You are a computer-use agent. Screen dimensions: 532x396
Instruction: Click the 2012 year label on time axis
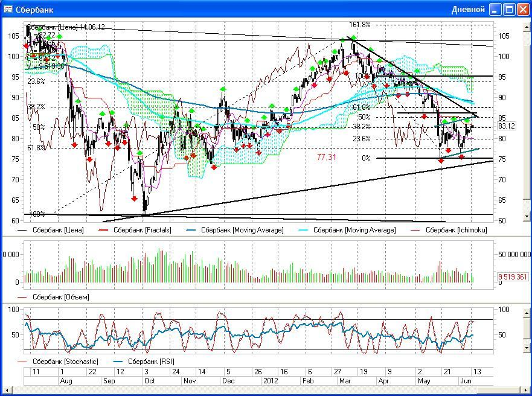(271, 381)
